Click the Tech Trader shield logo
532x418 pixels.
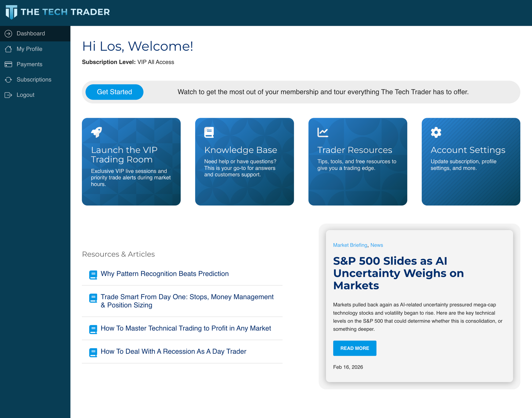point(11,12)
